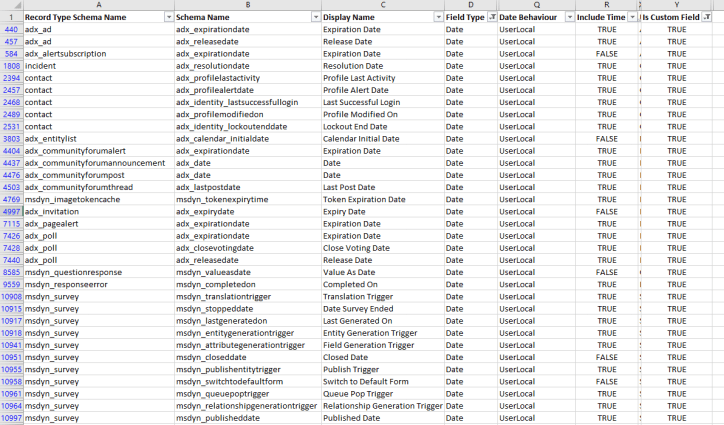Open the Schema Name column filter dropdown

(316, 18)
